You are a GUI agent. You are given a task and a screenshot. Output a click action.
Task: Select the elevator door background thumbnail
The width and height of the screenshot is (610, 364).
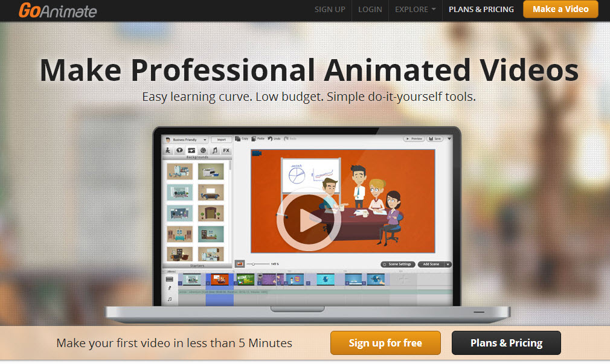click(x=211, y=213)
